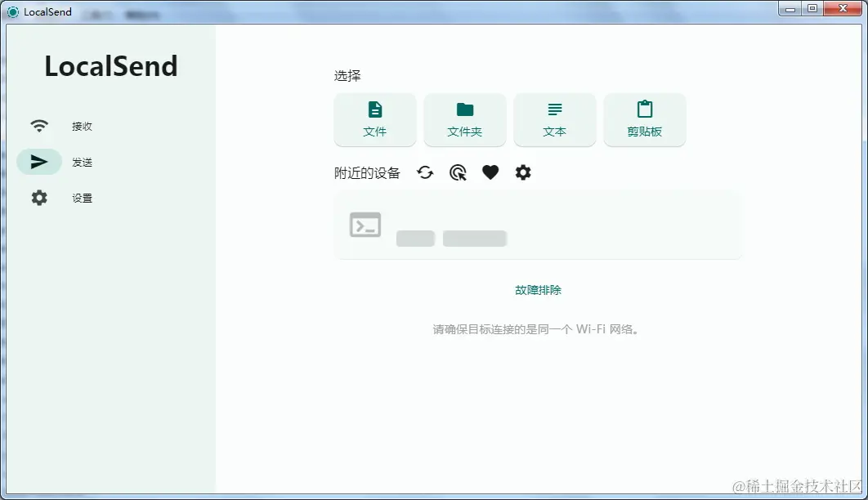
Task: Click the 附近的设备 heading
Action: [x=367, y=173]
